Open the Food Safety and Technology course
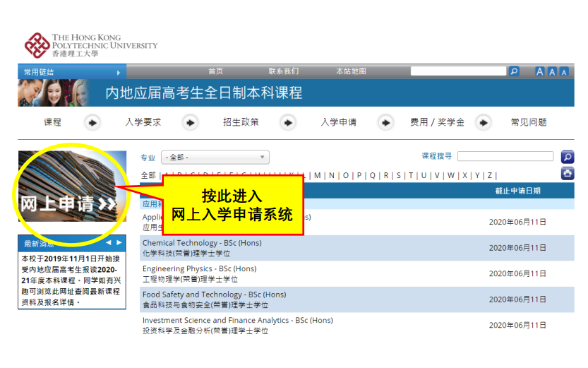Screen dimensions: 588x368 click(214, 295)
